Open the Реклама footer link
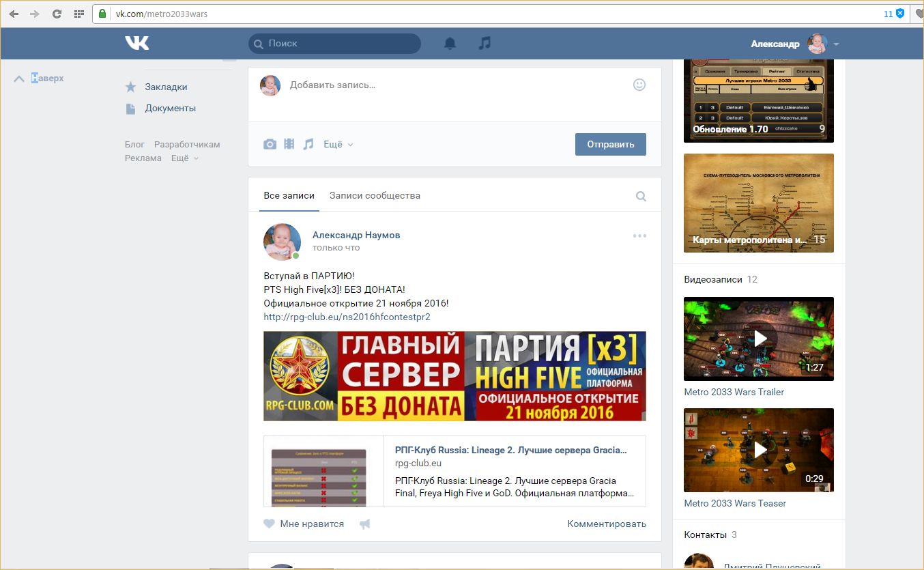Viewport: 924px width, 570px height. 143,158
